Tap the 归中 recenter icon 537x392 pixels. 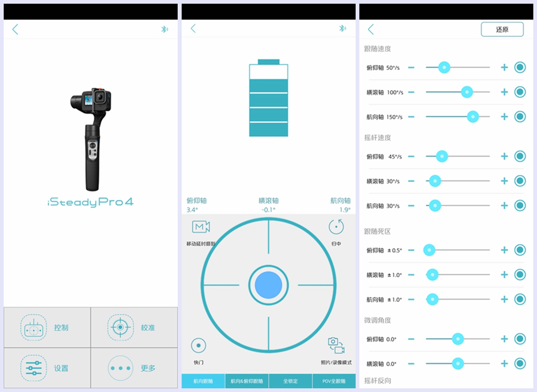(x=336, y=227)
